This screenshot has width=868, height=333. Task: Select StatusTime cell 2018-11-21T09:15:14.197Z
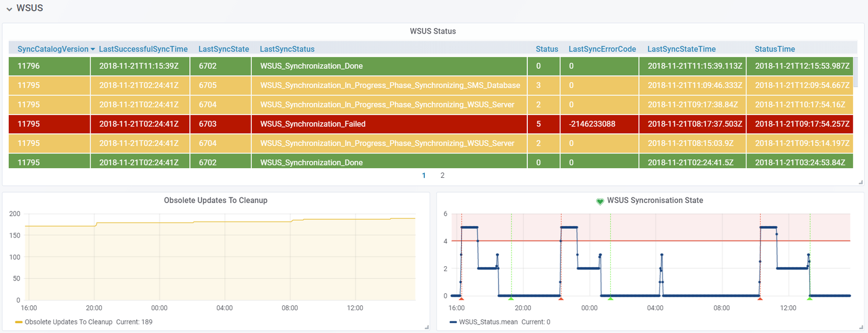[800, 144]
